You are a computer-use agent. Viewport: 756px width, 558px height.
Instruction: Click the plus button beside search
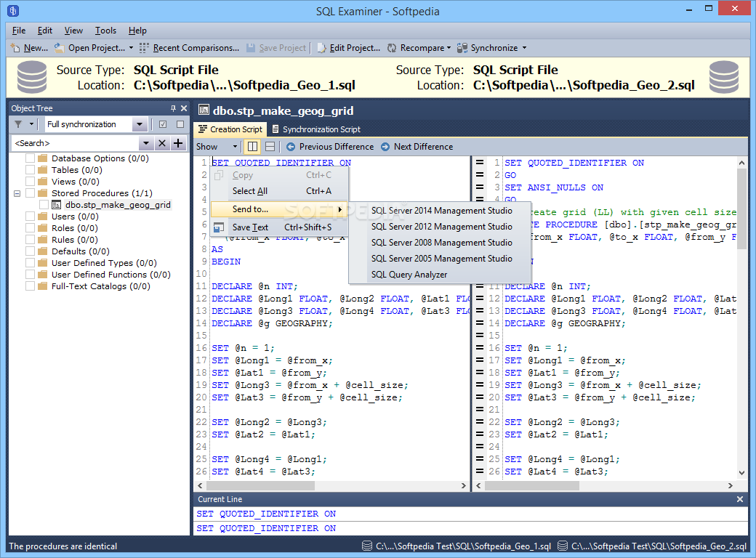[x=178, y=143]
